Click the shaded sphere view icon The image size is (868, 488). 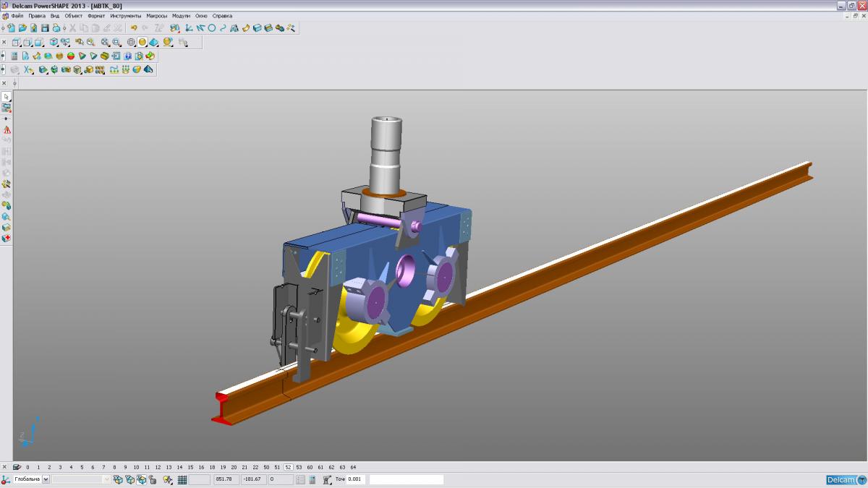[x=142, y=42]
